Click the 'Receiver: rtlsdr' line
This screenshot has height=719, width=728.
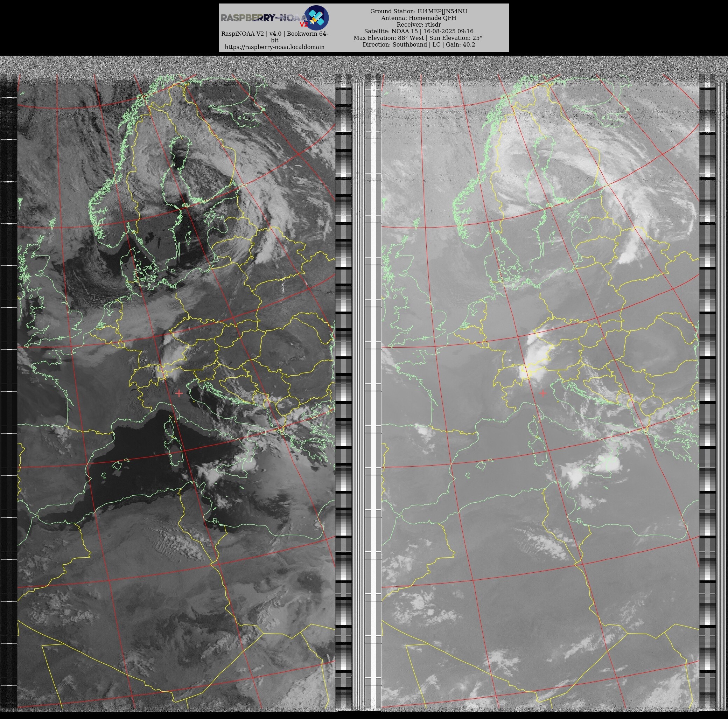[x=419, y=25]
